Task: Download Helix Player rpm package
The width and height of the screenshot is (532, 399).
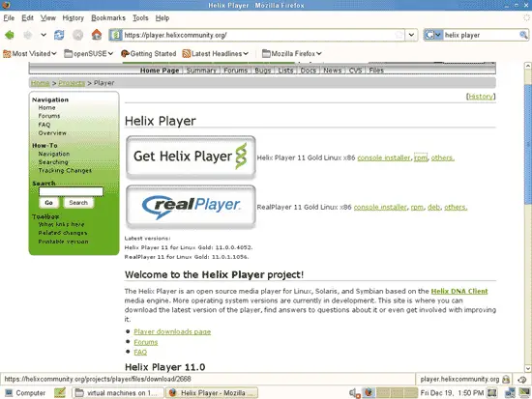Action: [421, 157]
